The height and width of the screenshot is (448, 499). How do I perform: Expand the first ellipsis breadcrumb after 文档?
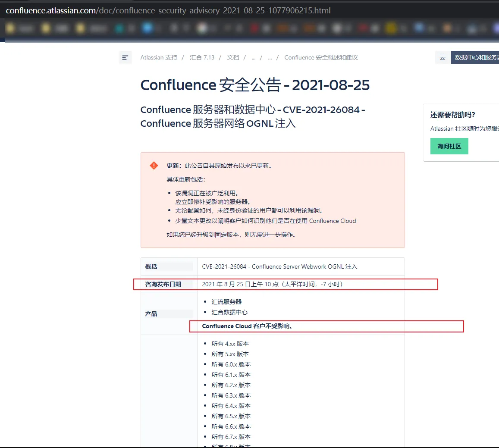point(254,58)
